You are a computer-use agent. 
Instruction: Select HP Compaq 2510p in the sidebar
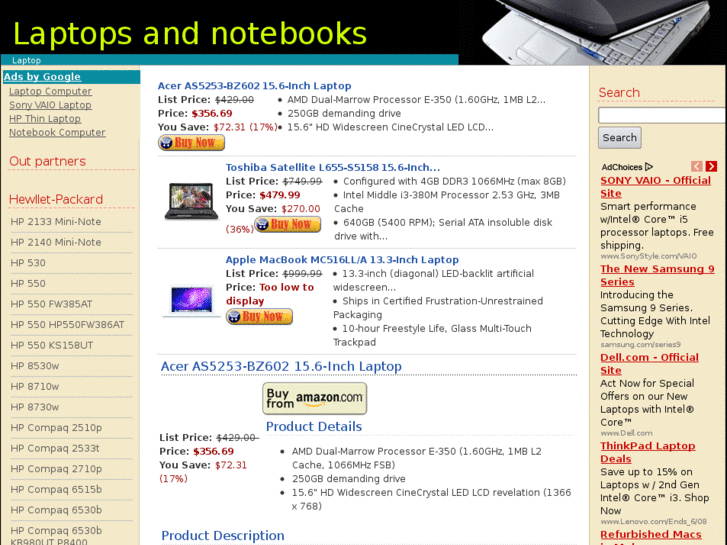tap(56, 428)
